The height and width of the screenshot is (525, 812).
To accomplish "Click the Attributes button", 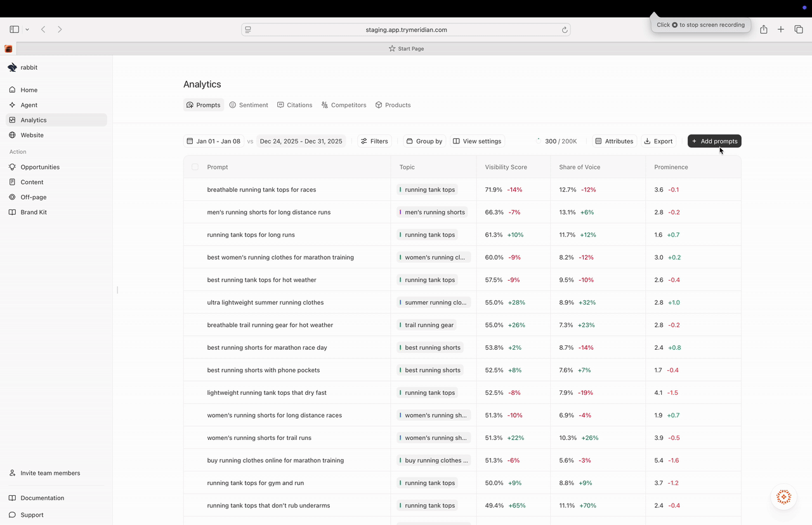I will click(614, 141).
